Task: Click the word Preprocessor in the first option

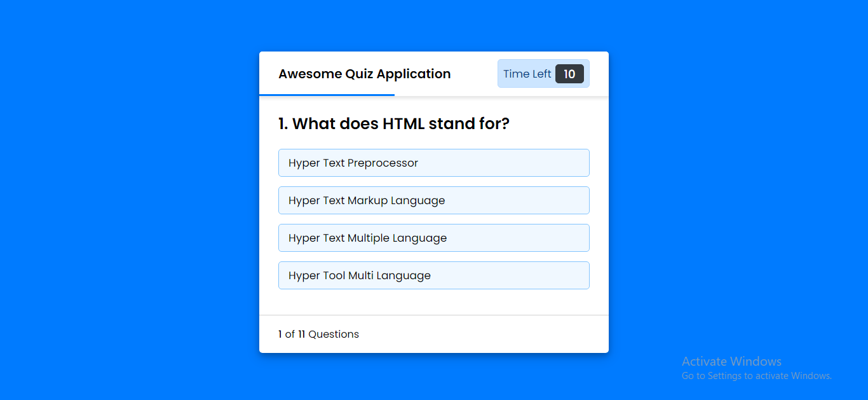Action: coord(383,163)
